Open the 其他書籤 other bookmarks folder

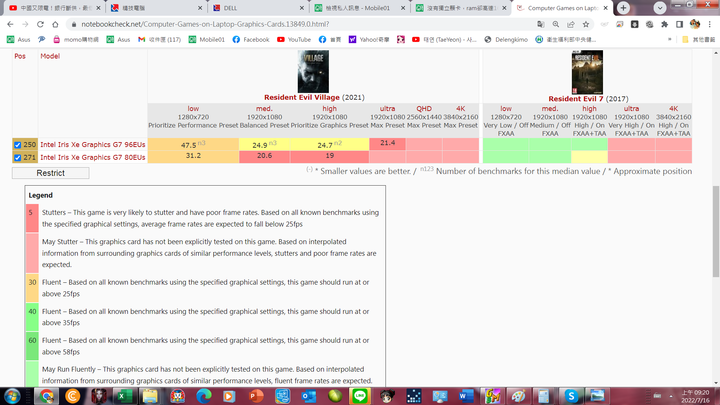click(x=698, y=39)
